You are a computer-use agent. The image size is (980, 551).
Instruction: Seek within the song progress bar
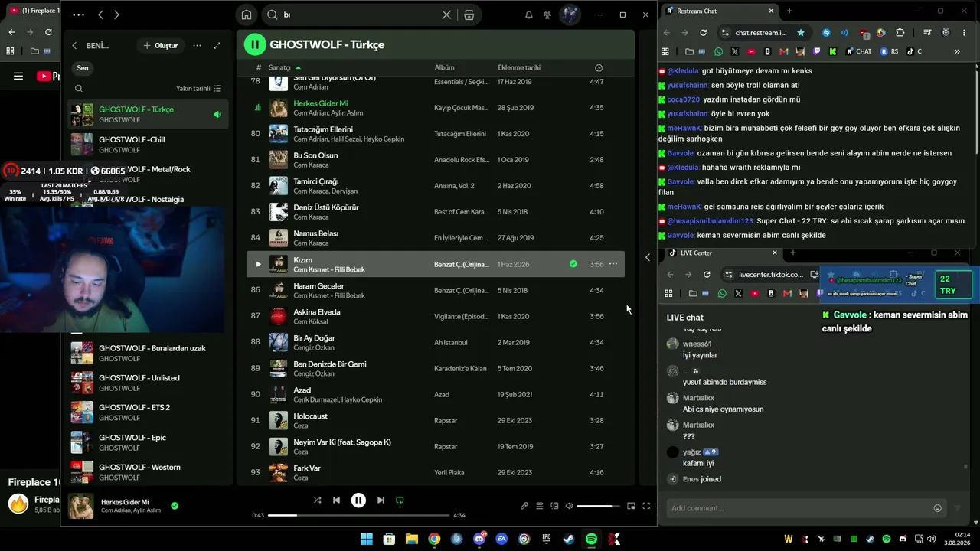click(358, 515)
